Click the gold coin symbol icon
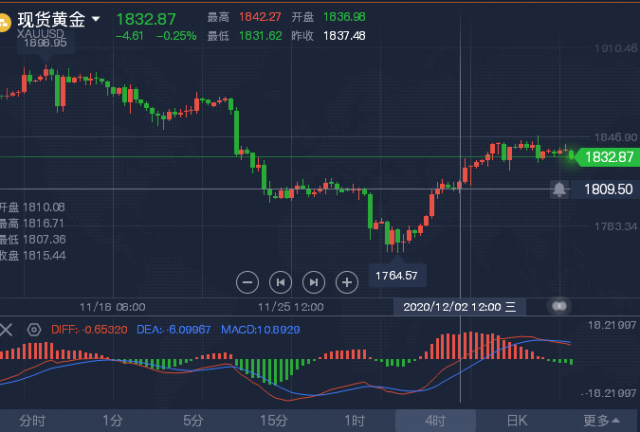The image size is (640, 432). click(x=4, y=22)
